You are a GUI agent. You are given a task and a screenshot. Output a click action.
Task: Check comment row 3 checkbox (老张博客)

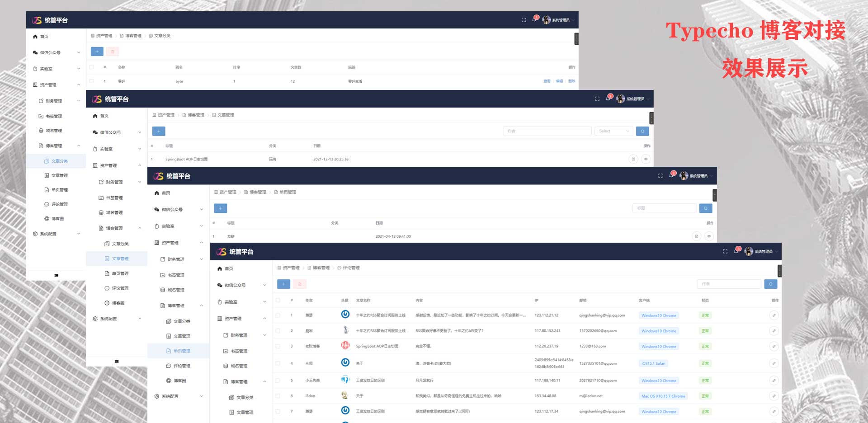(x=278, y=346)
